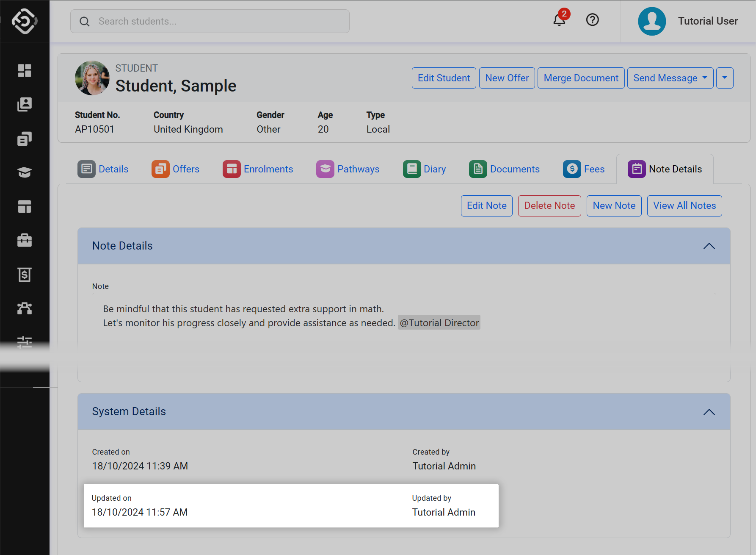
Task: Click the dollar invoice icon in sidebar
Action: click(x=25, y=275)
